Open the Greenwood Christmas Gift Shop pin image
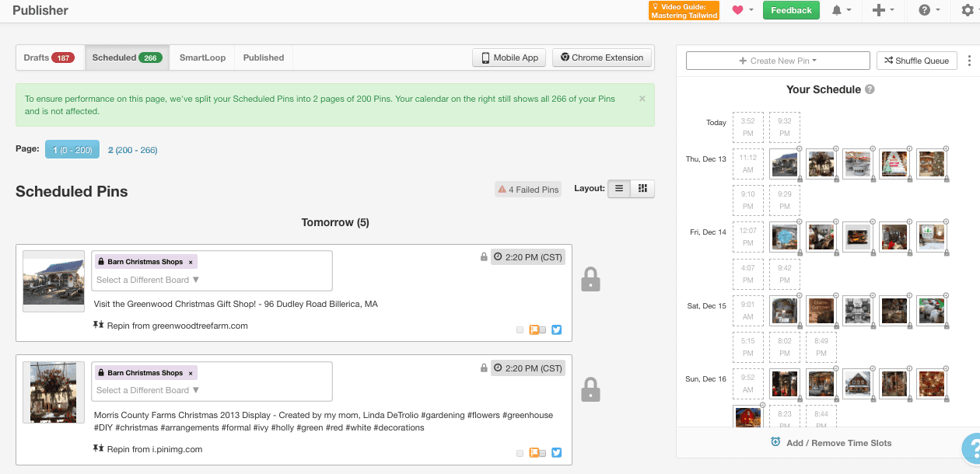The width and height of the screenshot is (980, 474). pyautogui.click(x=54, y=281)
